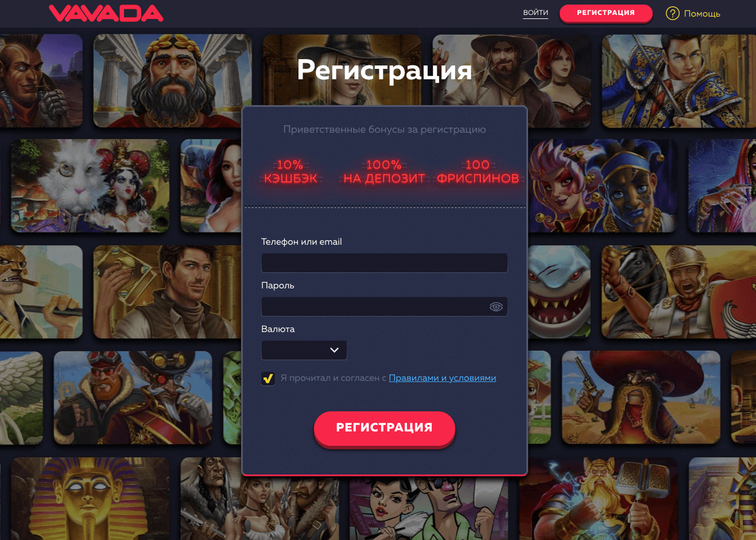The width and height of the screenshot is (756, 540).
Task: Submit the form with the large Регистрация button
Action: pos(385,428)
